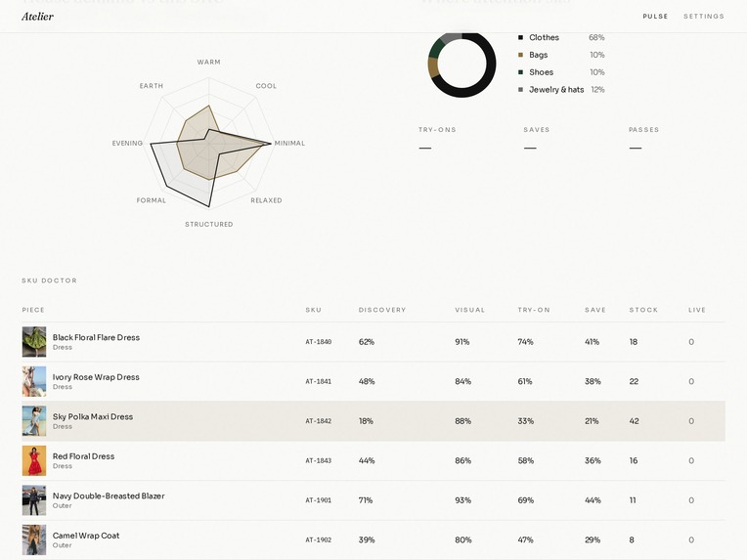This screenshot has height=560, width=747.
Task: Click the Atelier logo
Action: [x=37, y=17]
